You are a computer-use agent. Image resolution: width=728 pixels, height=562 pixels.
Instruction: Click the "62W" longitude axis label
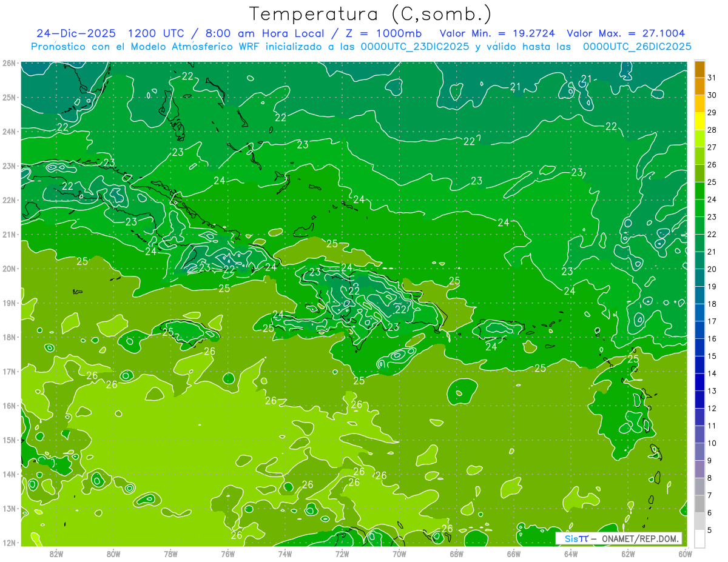pyautogui.click(x=628, y=554)
